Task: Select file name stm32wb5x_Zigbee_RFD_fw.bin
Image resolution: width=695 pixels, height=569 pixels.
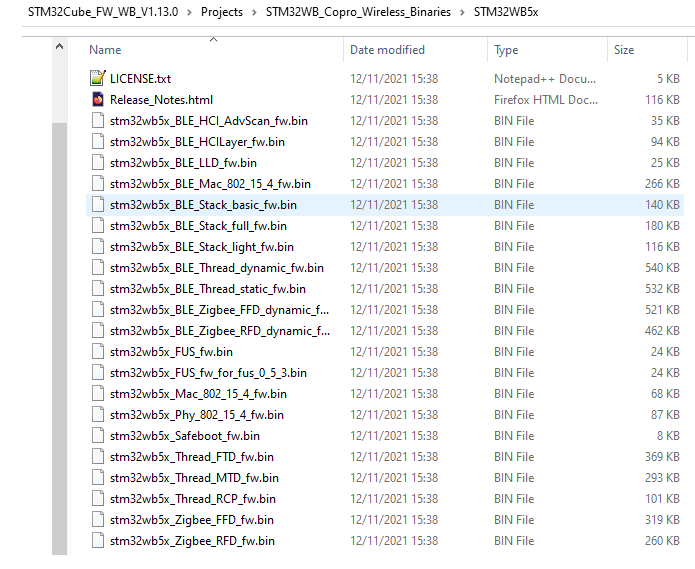Action: (192, 541)
